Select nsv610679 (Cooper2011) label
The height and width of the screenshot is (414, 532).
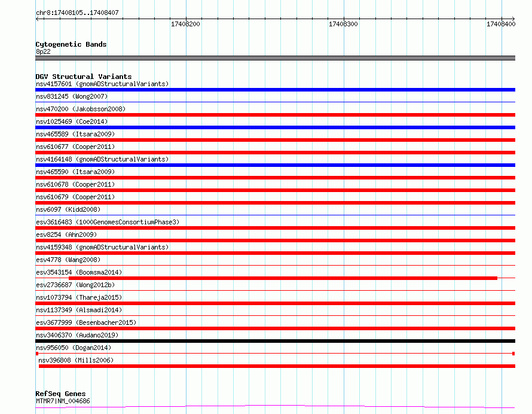pyautogui.click(x=75, y=197)
